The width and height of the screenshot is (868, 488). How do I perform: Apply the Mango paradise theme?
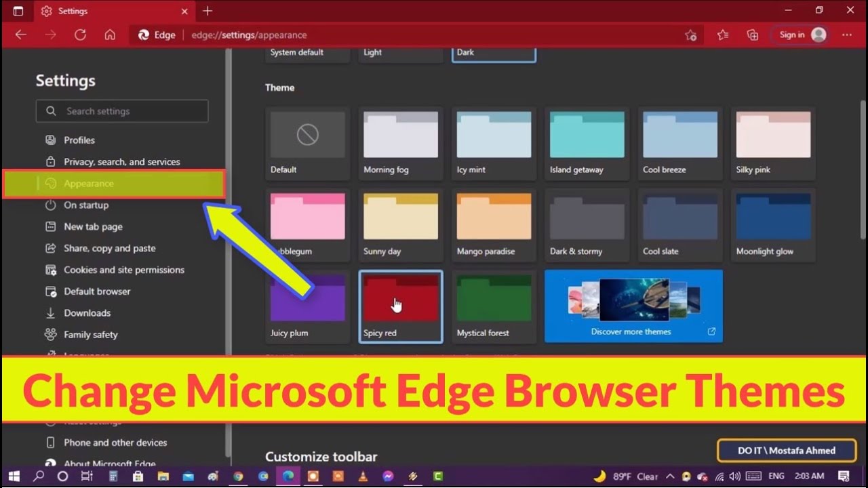point(494,225)
